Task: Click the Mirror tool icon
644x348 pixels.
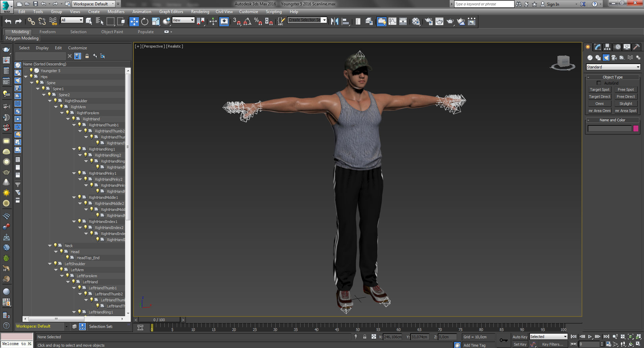Action: point(334,21)
